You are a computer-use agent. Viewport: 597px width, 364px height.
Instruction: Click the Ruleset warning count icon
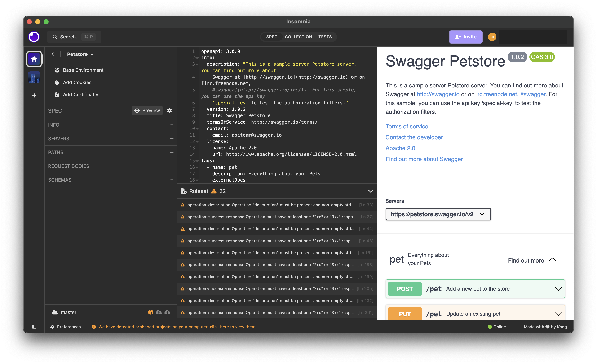pos(214,191)
